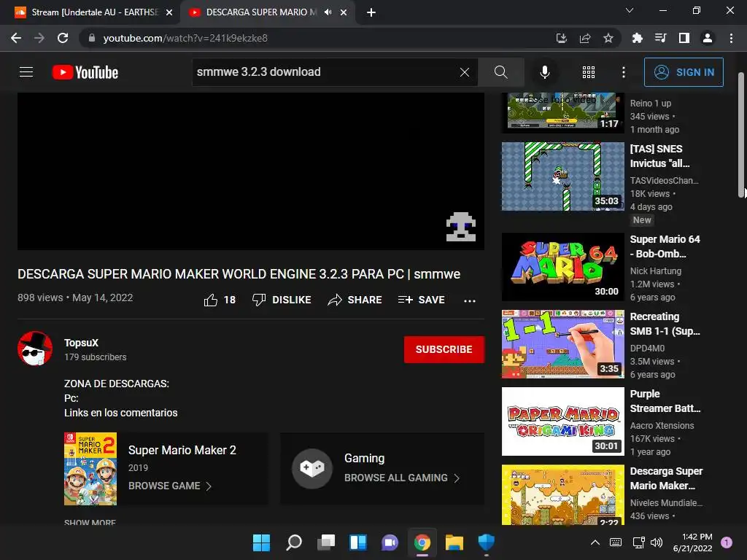
Task: Open Paper Mario Origami King thumbnail
Action: coord(563,421)
